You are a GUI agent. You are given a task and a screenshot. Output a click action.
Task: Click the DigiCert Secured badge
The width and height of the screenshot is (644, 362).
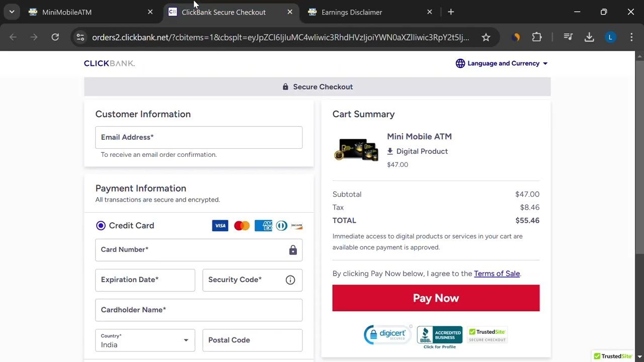(388, 334)
